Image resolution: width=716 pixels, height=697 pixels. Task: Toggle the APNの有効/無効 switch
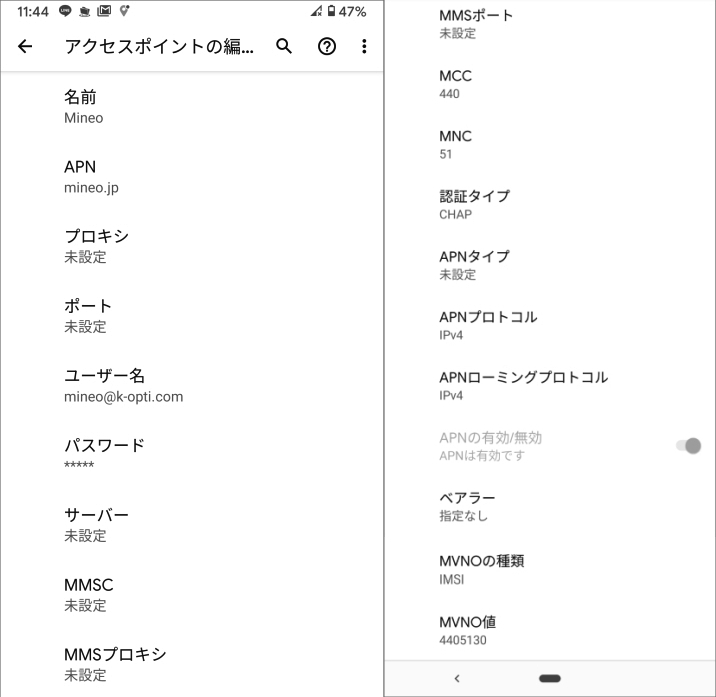[x=689, y=446]
